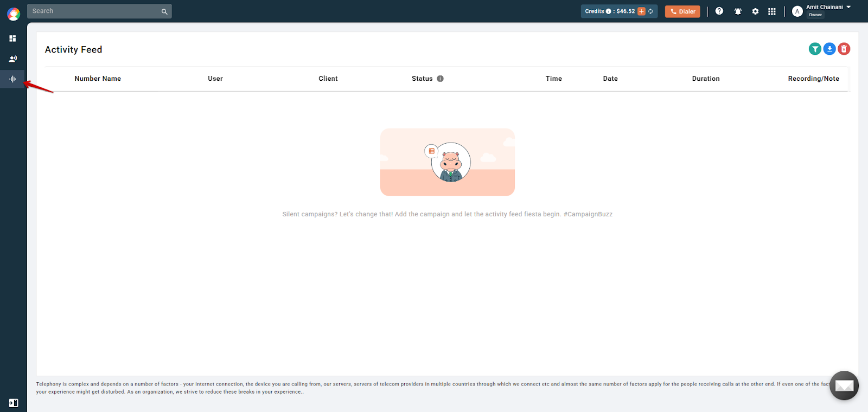This screenshot has height=412, width=868.
Task: Click the app logo in top-left
Action: pos(14,14)
